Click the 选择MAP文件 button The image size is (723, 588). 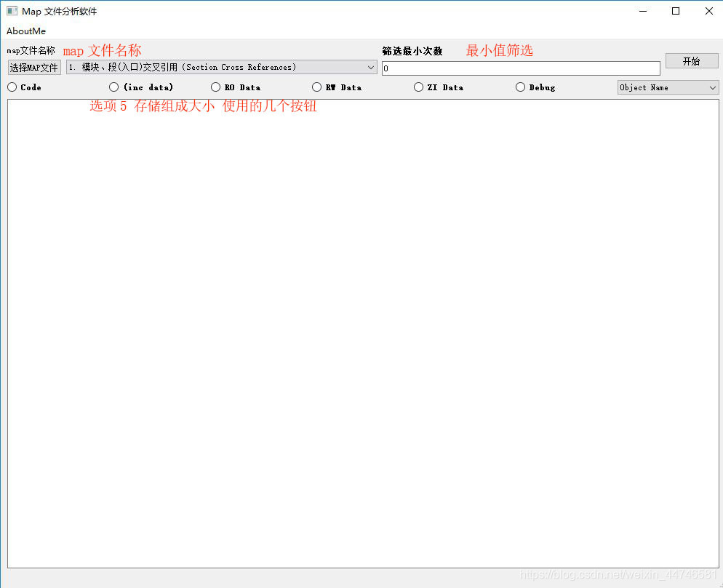tap(34, 68)
